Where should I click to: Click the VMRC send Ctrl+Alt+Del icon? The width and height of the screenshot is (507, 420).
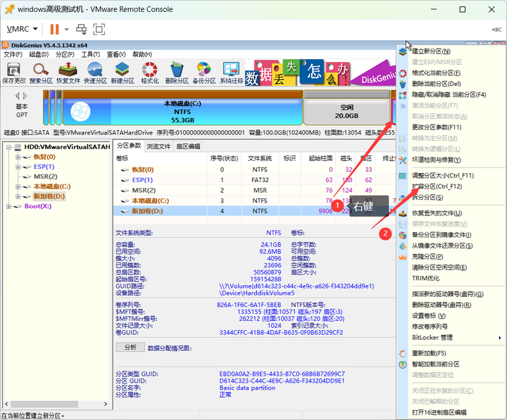82,29
